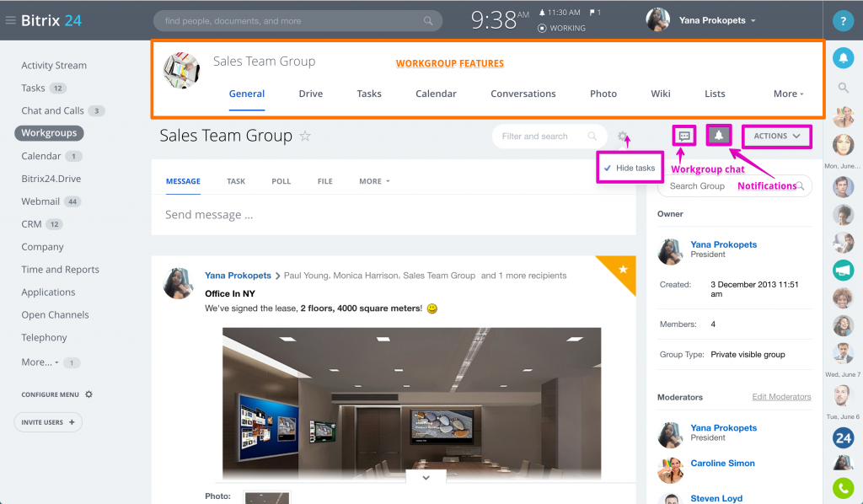The height and width of the screenshot is (504, 863).
Task: Open the Wiki tab
Action: click(x=661, y=94)
